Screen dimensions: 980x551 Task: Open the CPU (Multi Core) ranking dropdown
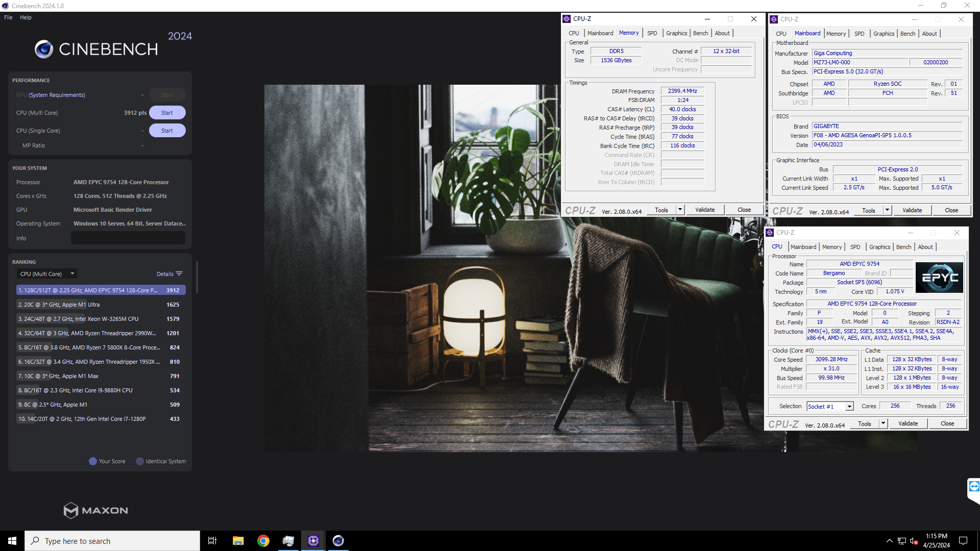[47, 274]
